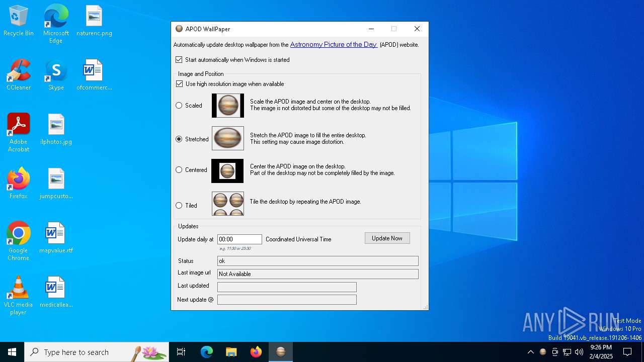Viewport: 644px width, 362px height.
Task: Select the ofcommerc... Word document icon
Action: tap(94, 75)
